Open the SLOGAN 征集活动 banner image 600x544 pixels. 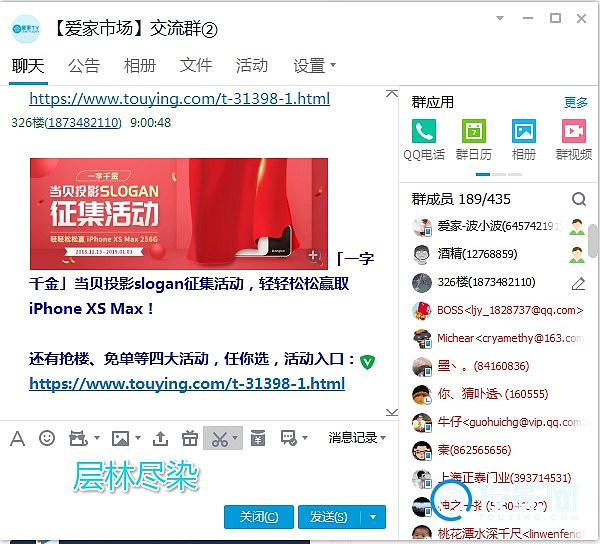179,214
